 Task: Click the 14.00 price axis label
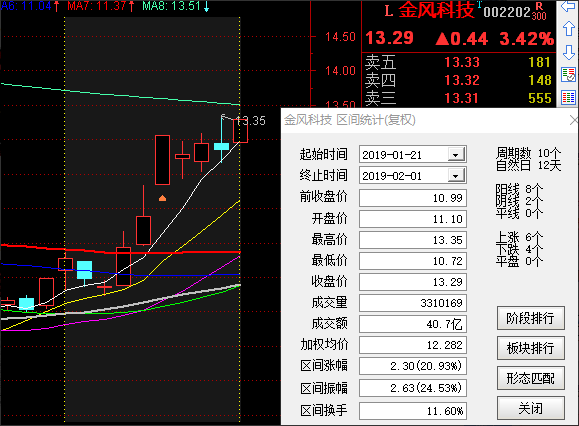point(340,71)
